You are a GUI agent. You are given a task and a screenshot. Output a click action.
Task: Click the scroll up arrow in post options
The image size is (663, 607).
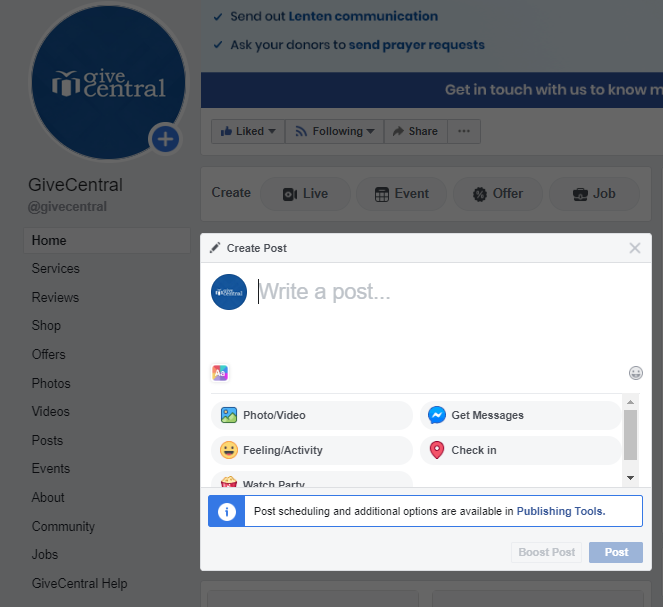(630, 402)
